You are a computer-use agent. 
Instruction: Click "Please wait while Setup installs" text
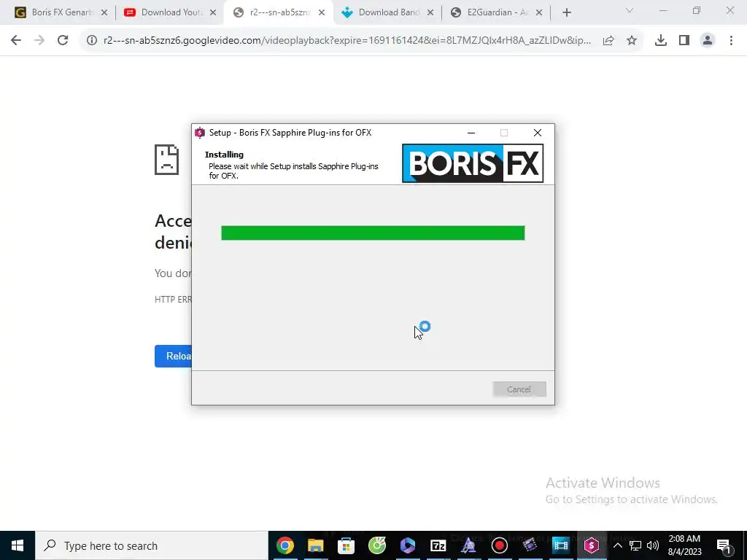tap(293, 171)
